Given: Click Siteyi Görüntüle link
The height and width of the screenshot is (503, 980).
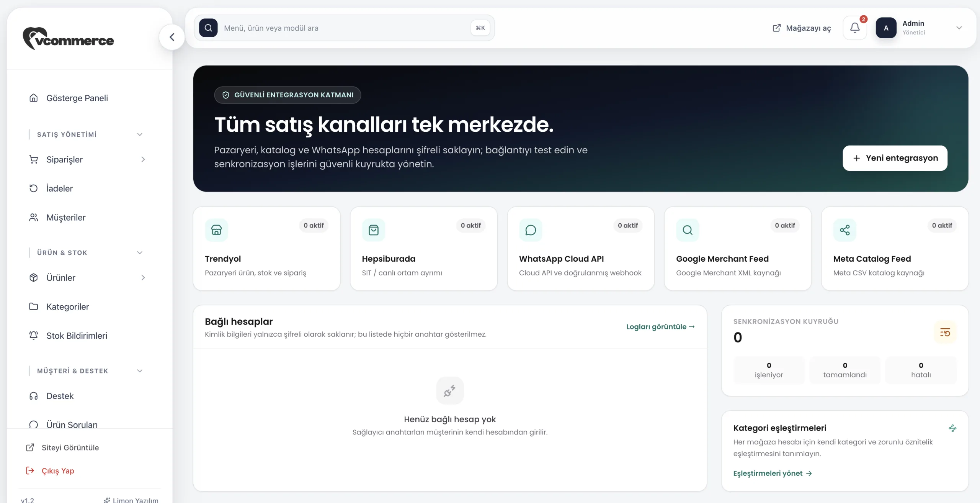Looking at the screenshot, I should (62, 447).
